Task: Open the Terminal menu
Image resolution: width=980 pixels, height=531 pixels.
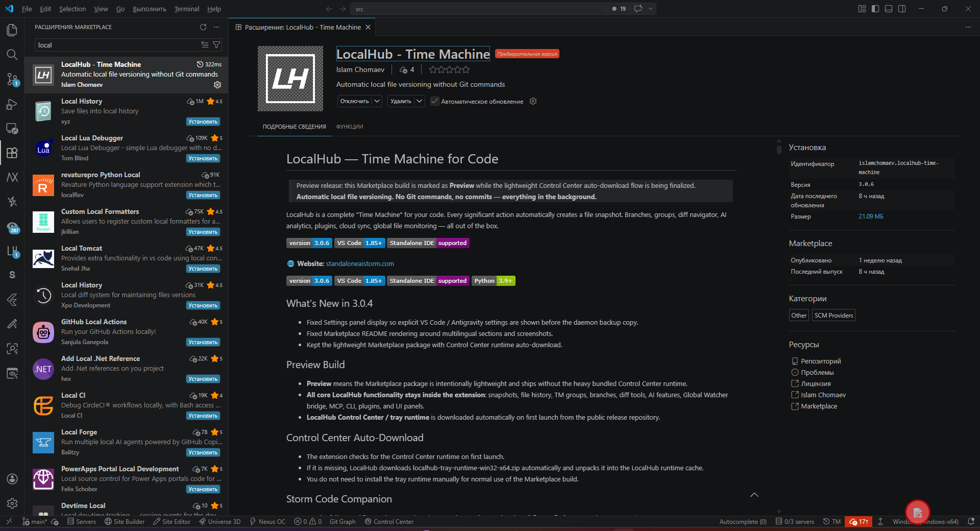Action: pos(187,9)
